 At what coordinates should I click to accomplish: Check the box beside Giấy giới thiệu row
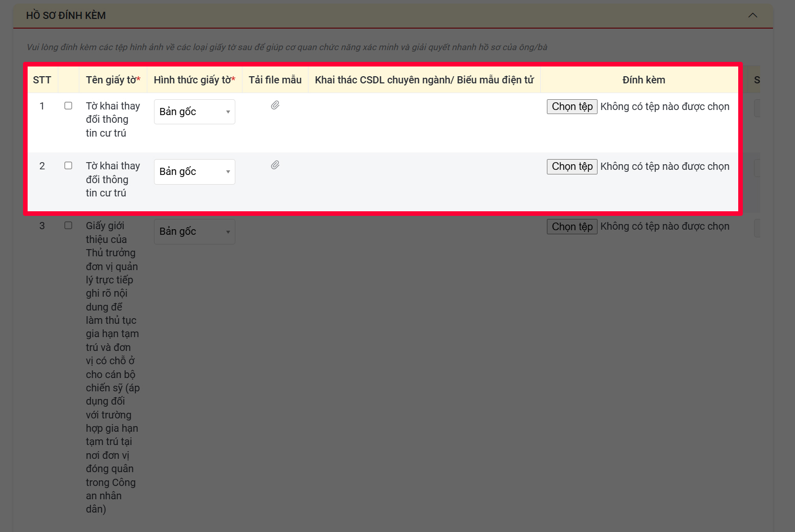coord(68,226)
